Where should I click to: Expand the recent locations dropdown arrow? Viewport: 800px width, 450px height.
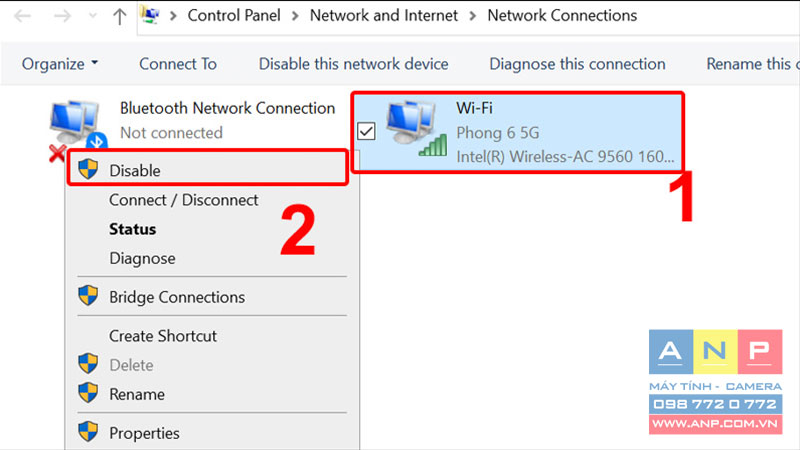92,16
